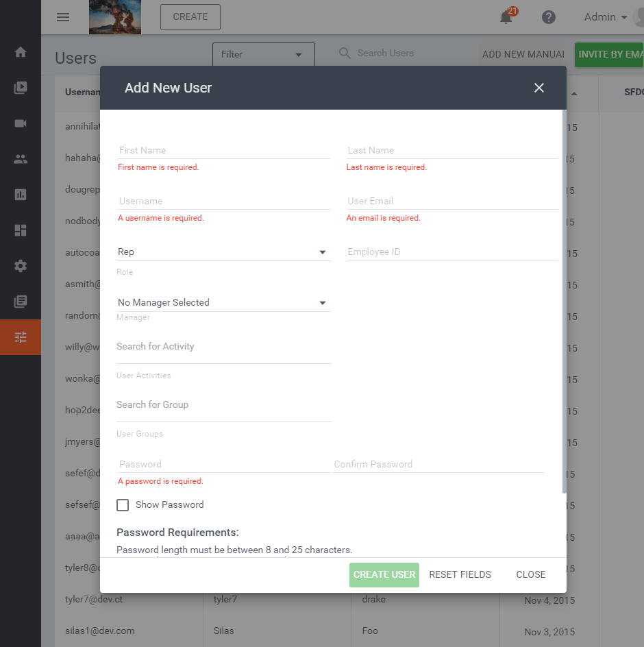Enable the Show Password checkbox

point(123,505)
